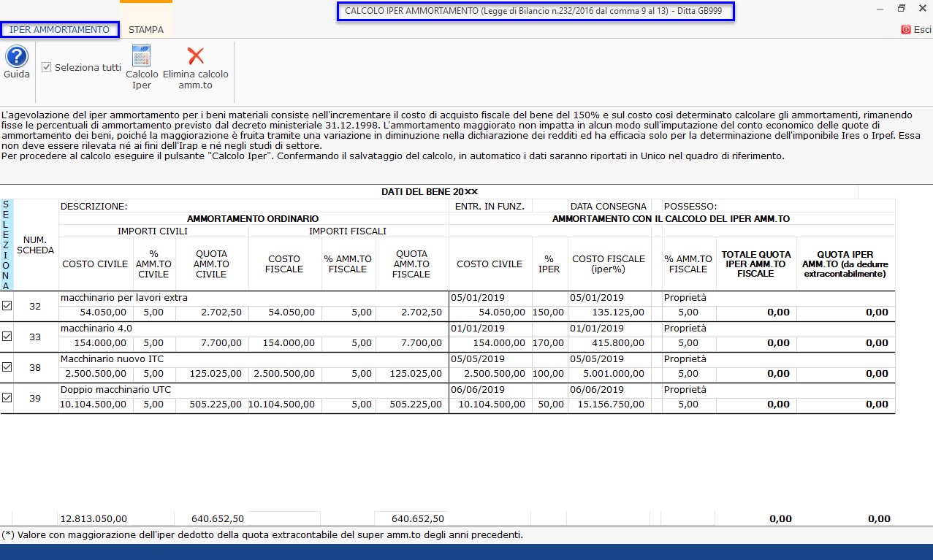Viewport: 933px width, 560px height.
Task: Click the total costo civile 12.813.050,00
Action: pos(94,518)
